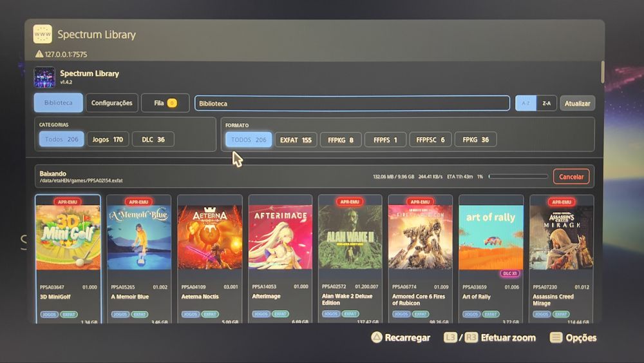This screenshot has height=363, width=644.
Task: Select format TODOS 206
Action: 249,140
